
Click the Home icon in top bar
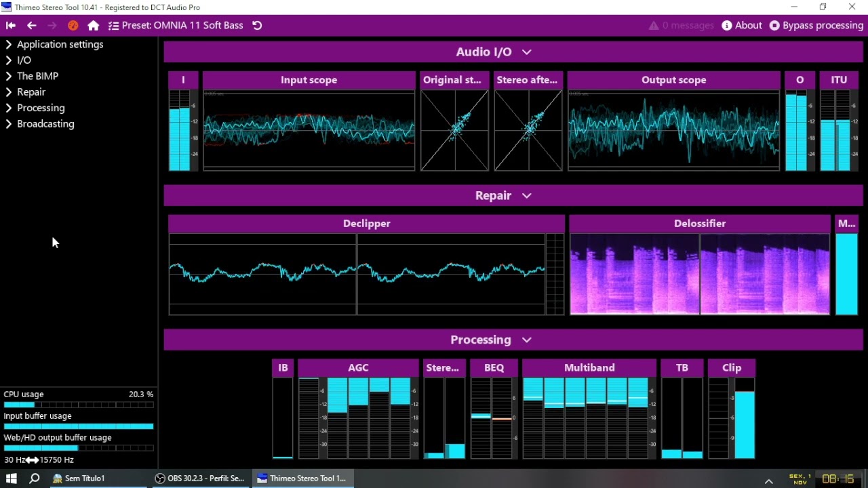tap(94, 26)
